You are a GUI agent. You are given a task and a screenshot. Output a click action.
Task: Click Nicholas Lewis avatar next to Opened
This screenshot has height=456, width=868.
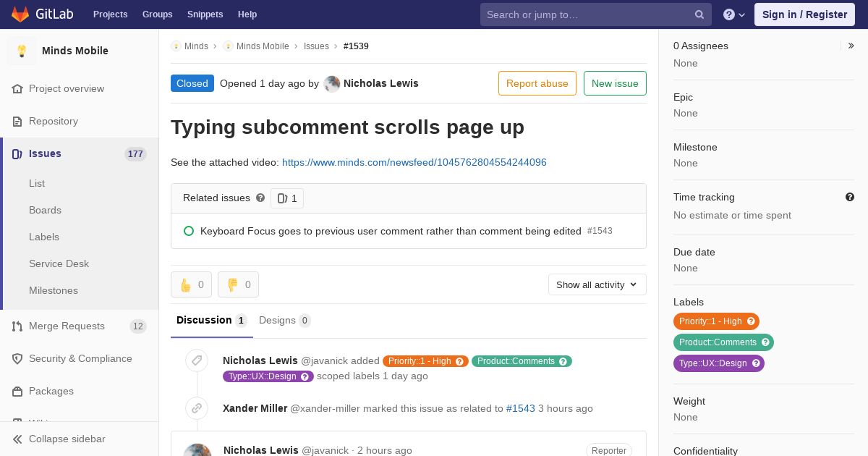(x=332, y=84)
